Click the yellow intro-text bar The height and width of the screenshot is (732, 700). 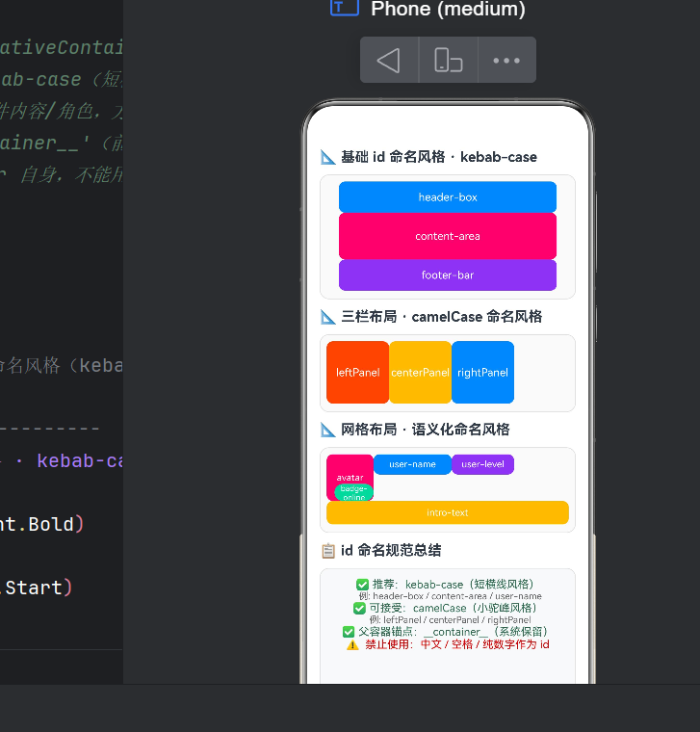point(448,512)
